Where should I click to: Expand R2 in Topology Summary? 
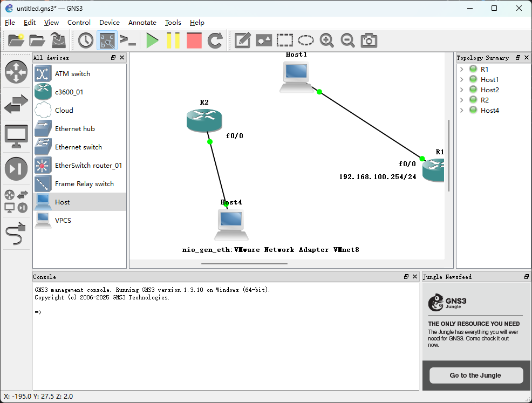[x=461, y=100]
